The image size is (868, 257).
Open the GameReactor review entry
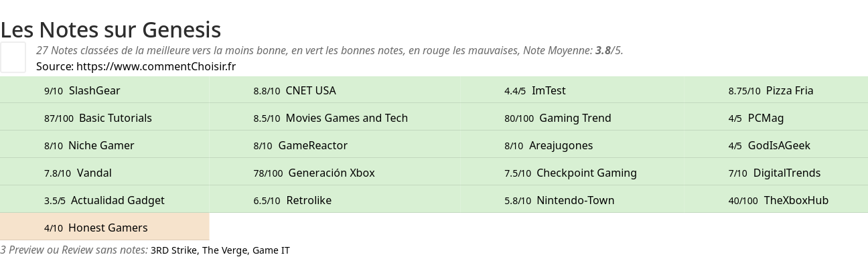314,145
